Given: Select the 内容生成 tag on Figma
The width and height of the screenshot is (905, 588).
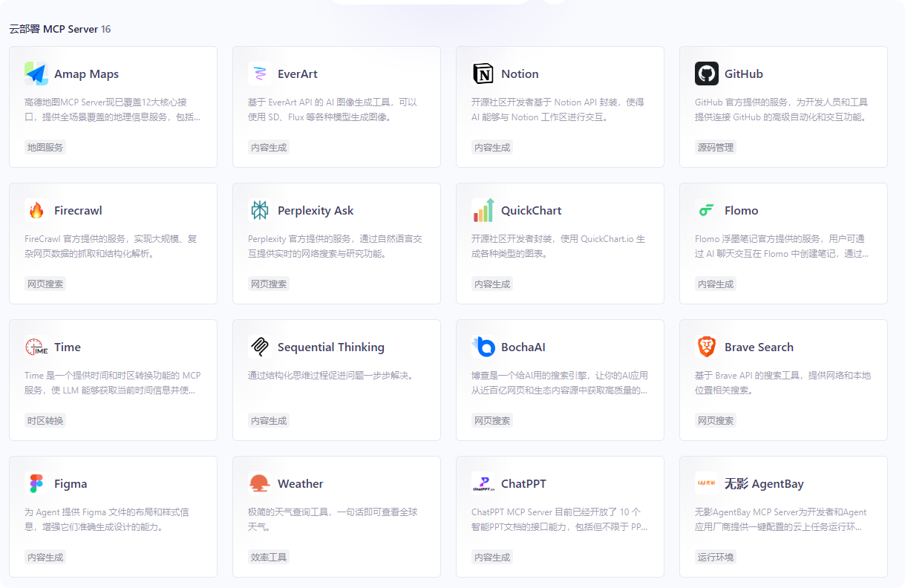Looking at the screenshot, I should tap(45, 557).
